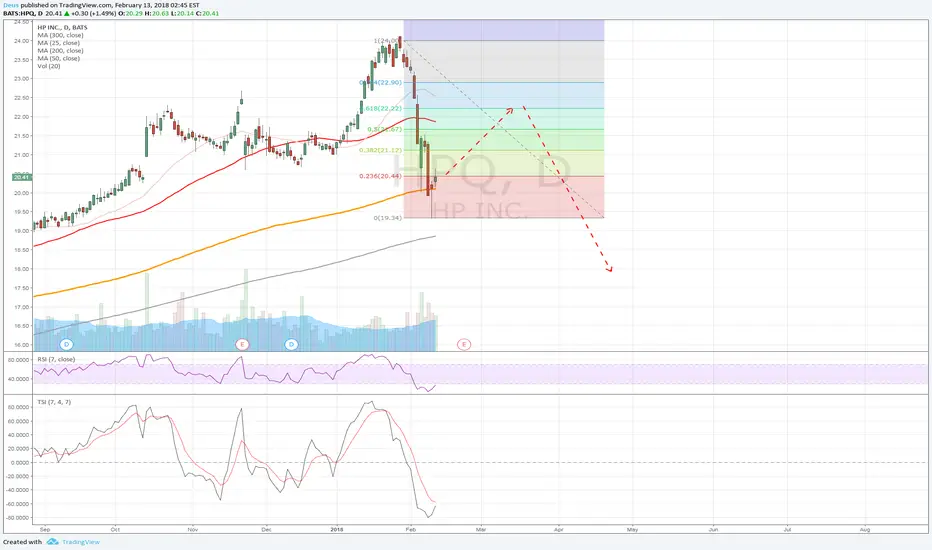Click the 'L:20.14' low value in header
The width and height of the screenshot is (932, 550).
(x=182, y=13)
